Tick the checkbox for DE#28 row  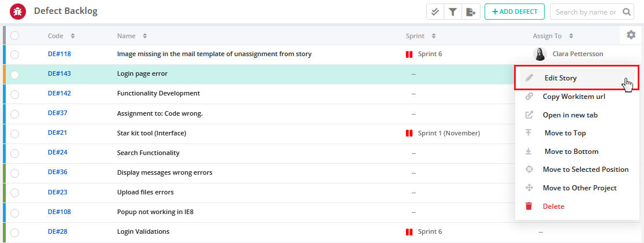15,233
